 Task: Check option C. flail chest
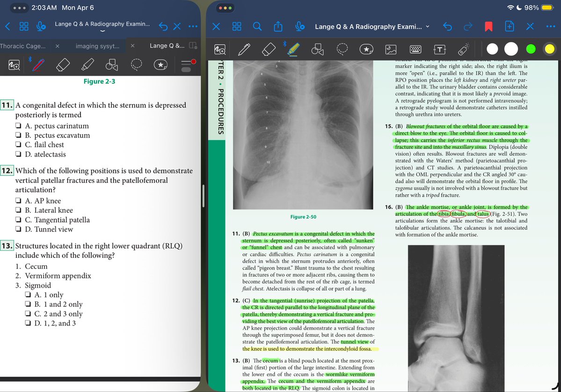pos(18,144)
